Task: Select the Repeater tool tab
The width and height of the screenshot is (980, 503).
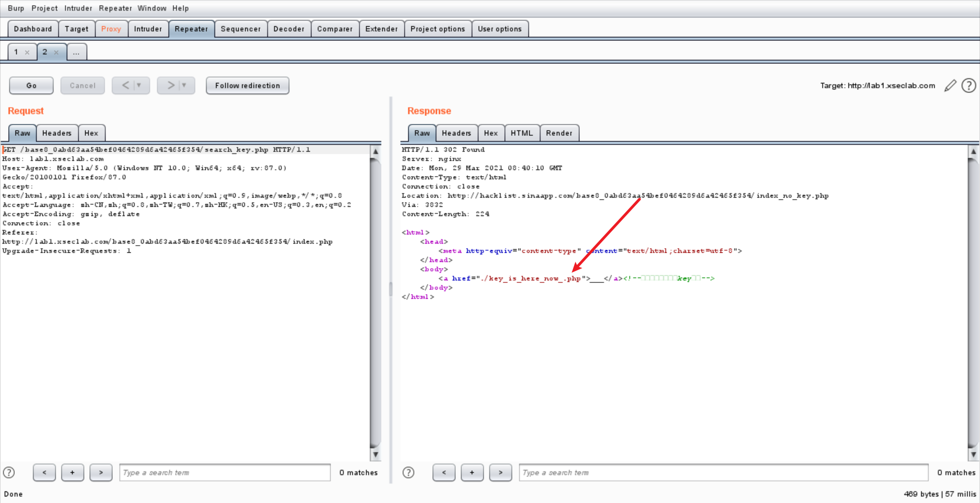Action: tap(191, 29)
